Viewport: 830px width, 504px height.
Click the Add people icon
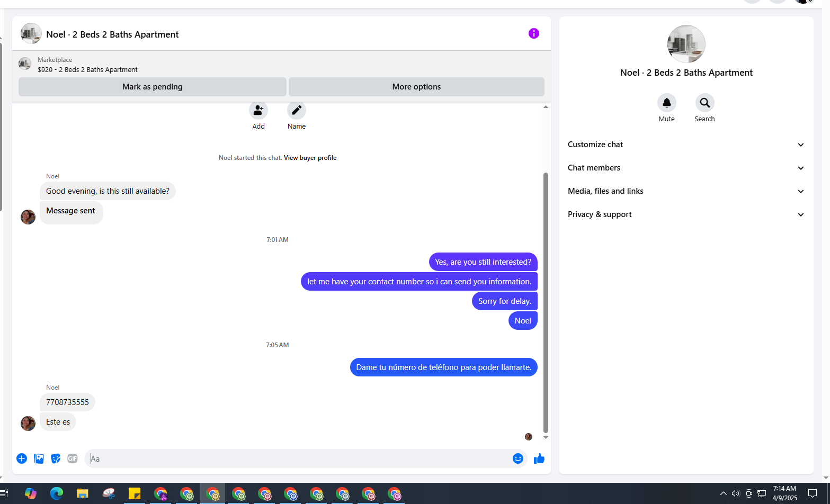258,110
